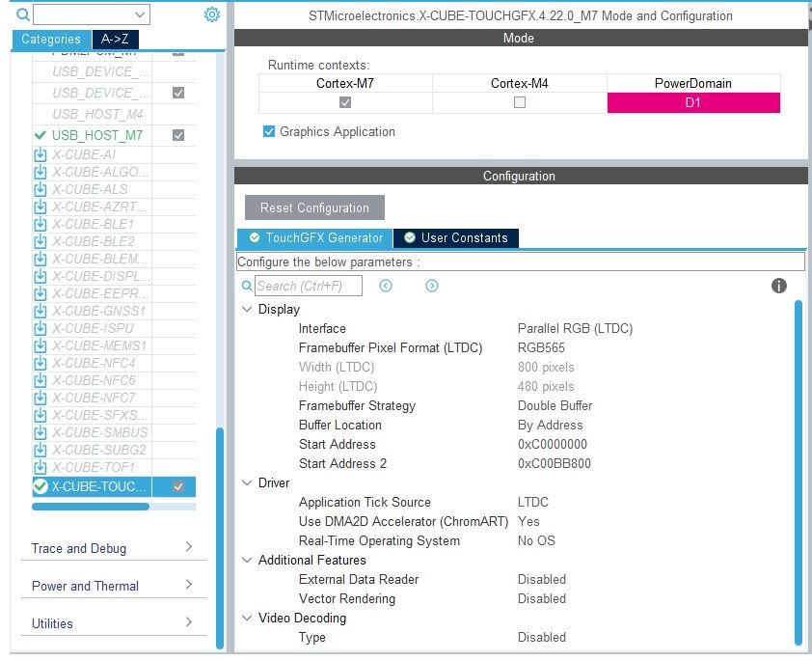Open Framebuffer Pixel Format value RGB565
Screen dimensions: 812x661
pos(541,348)
